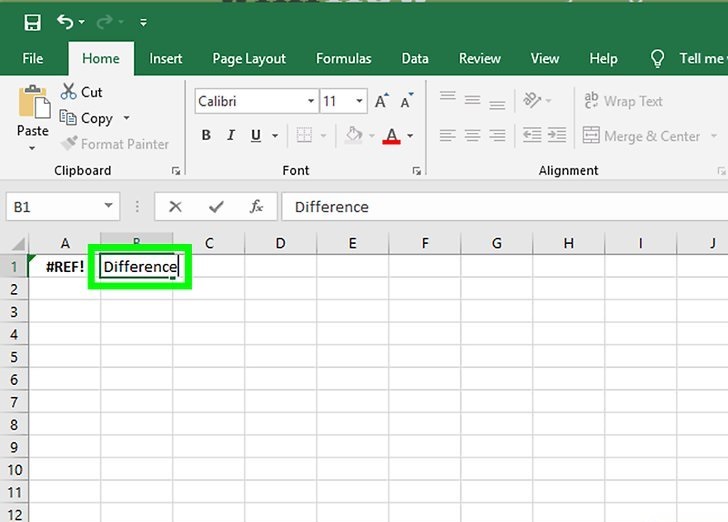Select cell A1 containing #REF!
Image resolution: width=728 pixels, height=522 pixels.
tap(65, 267)
